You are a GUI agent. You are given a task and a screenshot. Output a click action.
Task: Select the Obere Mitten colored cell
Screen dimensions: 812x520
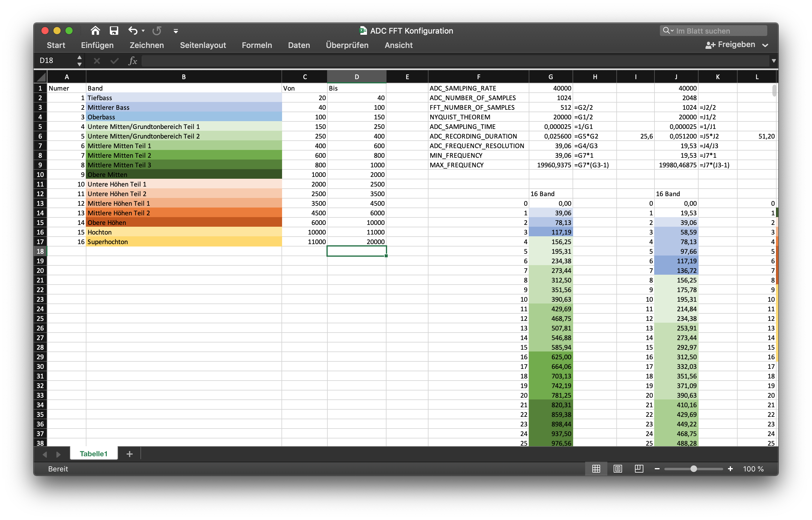184,175
